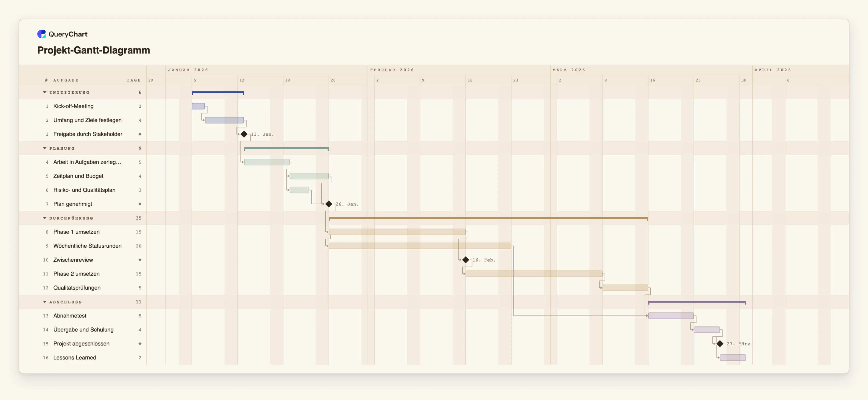Click the TAGE column header
868x400 pixels.
134,80
